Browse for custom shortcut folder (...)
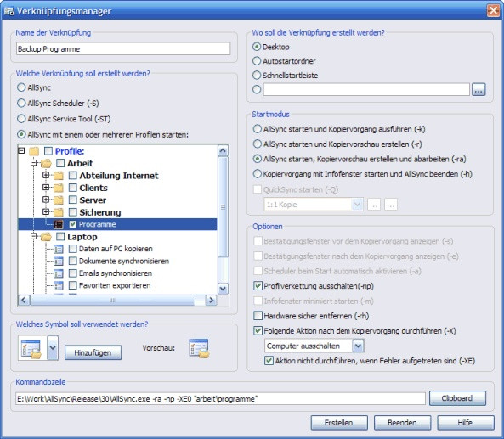The image size is (504, 439). pyautogui.click(x=479, y=90)
